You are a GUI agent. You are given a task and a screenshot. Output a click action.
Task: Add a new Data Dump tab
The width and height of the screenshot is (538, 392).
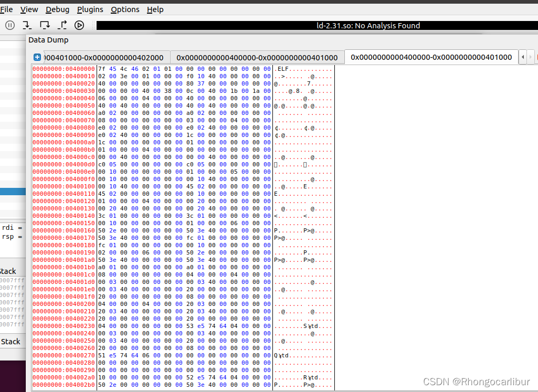(37, 57)
